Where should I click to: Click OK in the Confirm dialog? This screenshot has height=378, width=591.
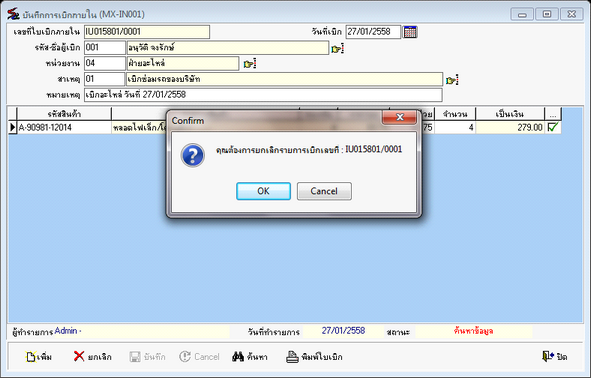point(263,191)
